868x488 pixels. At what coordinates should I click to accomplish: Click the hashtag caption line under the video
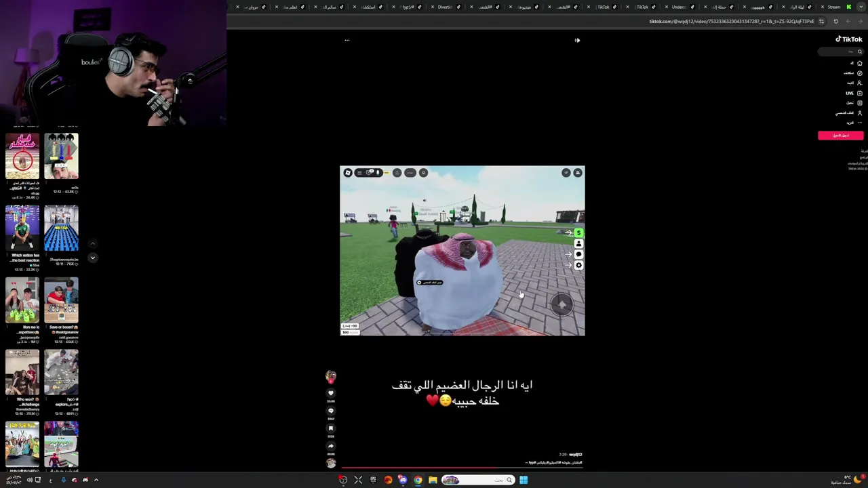point(555,462)
